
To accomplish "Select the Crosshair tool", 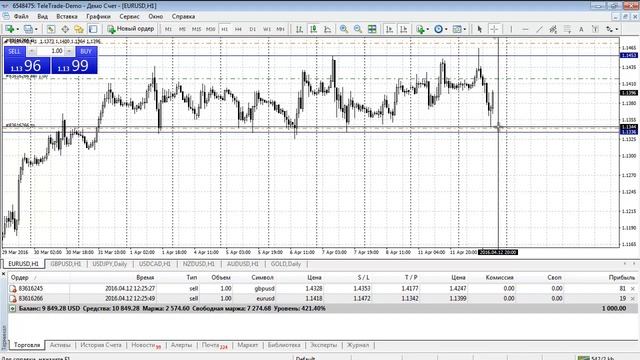I will coord(494,29).
